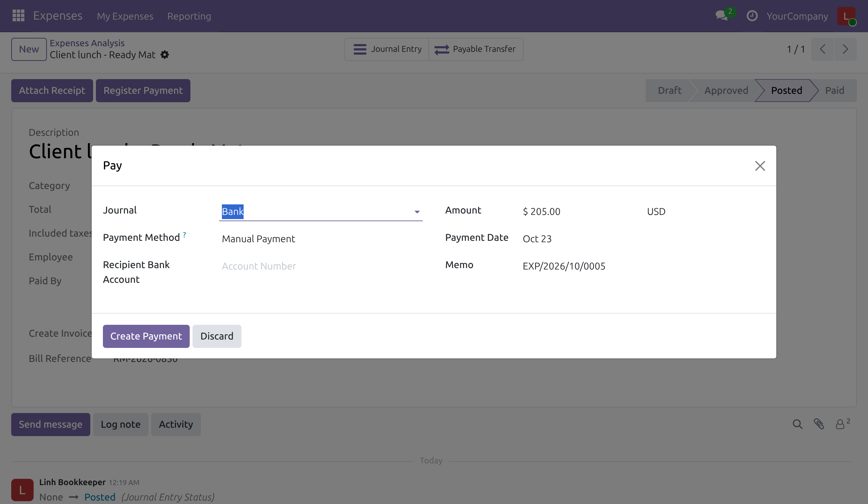The image size is (868, 504).
Task: Open the conversations chat icon
Action: tap(722, 16)
